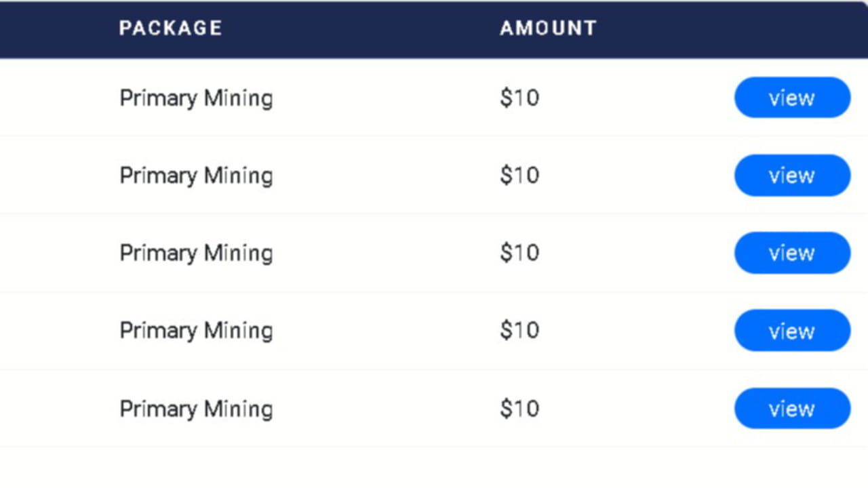Screen dimensions: 868x488
Task: Click Primary Mining in the second row
Action: [x=196, y=176]
